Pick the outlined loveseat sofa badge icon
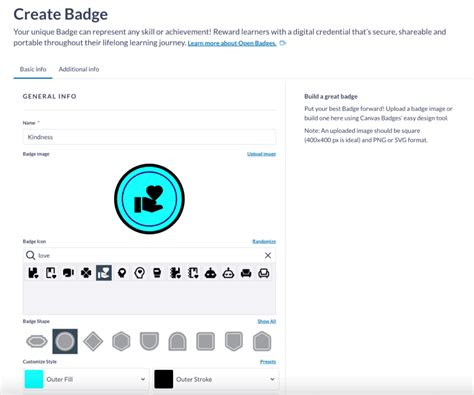 pos(264,273)
